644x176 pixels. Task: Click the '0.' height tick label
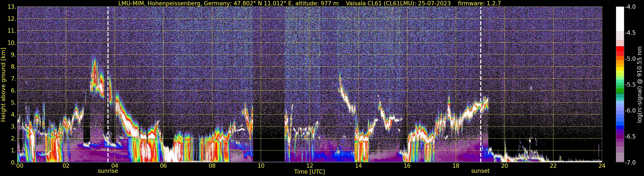click(13, 163)
